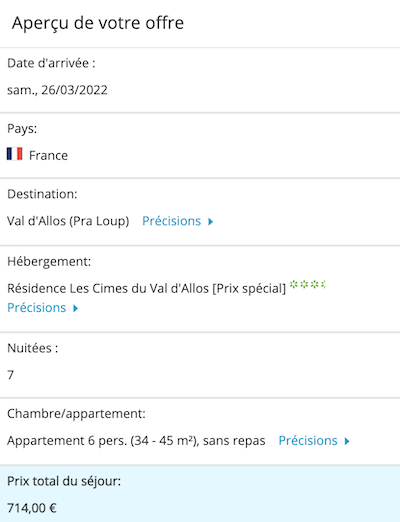The height and width of the screenshot is (522, 400).
Task: Click the Prix total du séjour label
Action: tap(64, 481)
